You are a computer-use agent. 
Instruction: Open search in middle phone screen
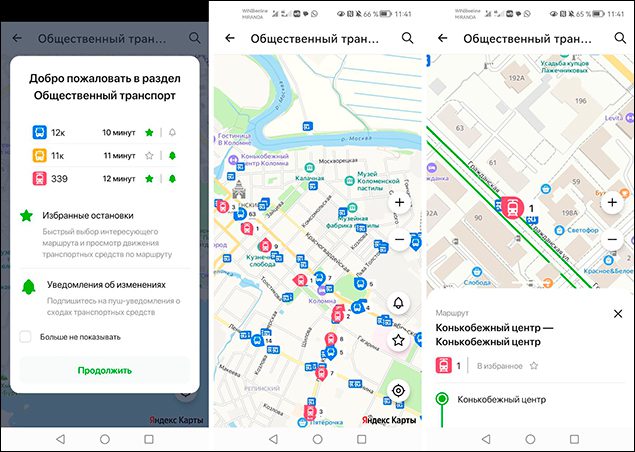(407, 38)
